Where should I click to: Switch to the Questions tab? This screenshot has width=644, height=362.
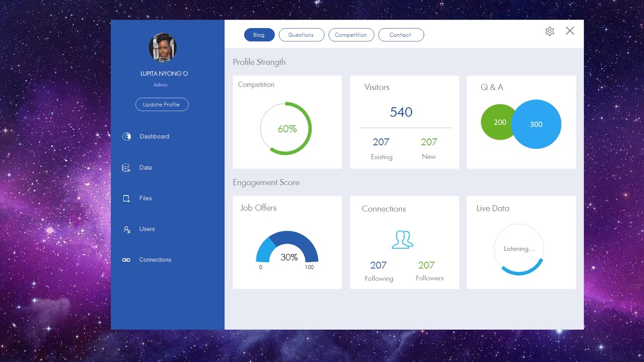pos(301,35)
